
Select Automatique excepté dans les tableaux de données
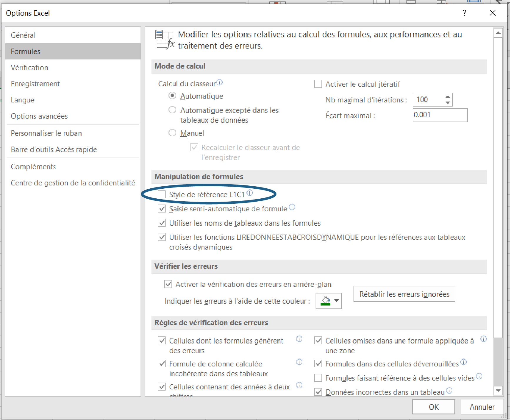(x=172, y=110)
